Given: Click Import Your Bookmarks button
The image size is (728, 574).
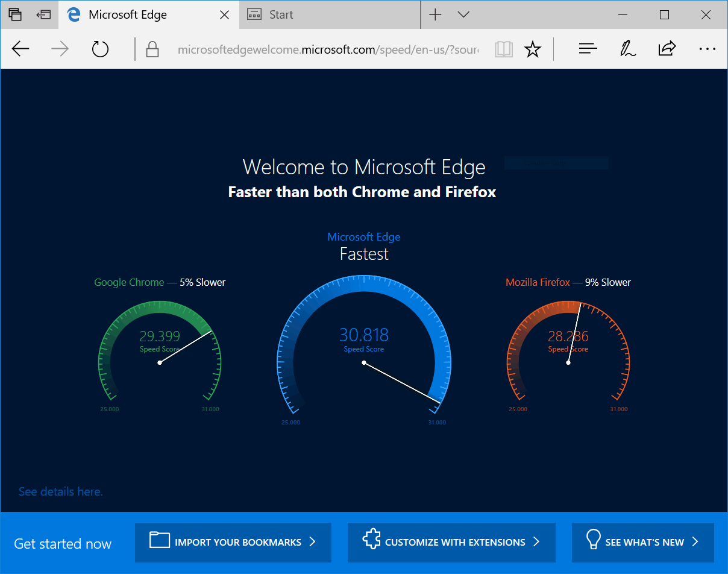Looking at the screenshot, I should pos(233,542).
